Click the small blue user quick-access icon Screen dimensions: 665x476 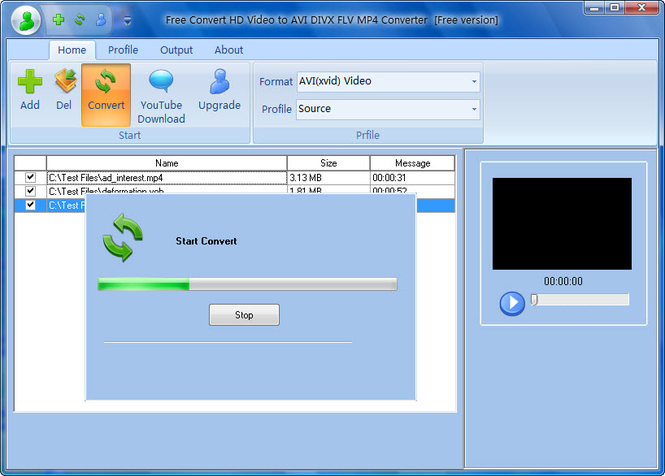point(101,20)
